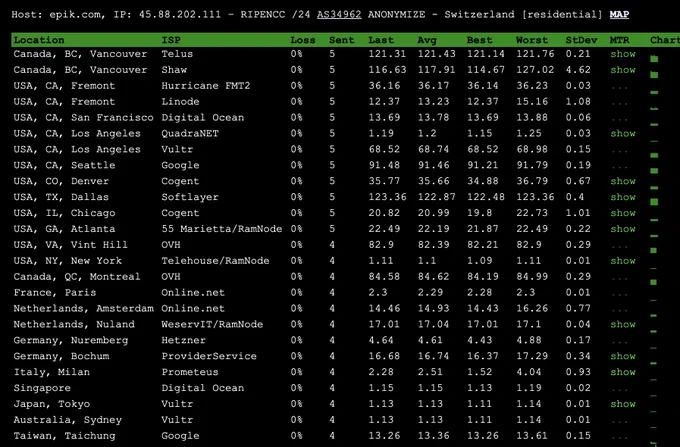Select the 91.21 Best value for Seattle
680x447 pixels.
[483, 165]
